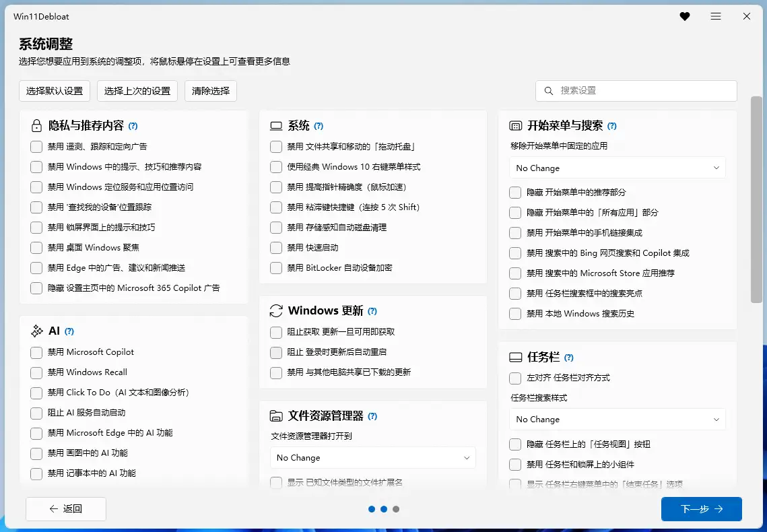Check 禁用 BitLocker 自动设备加密
This screenshot has height=532, width=767.
pos(276,268)
